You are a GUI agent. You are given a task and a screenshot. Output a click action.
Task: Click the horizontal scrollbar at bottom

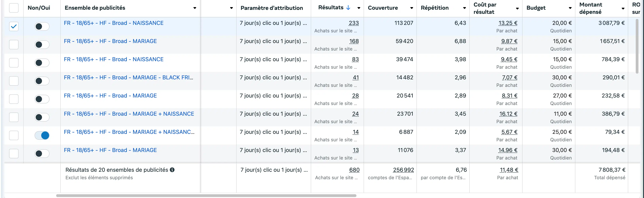pos(206,195)
